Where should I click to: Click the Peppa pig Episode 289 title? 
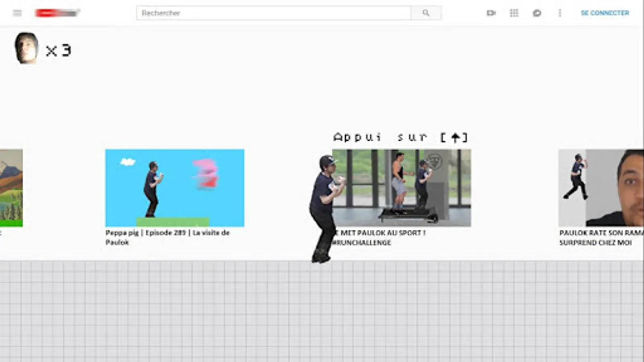(167, 237)
